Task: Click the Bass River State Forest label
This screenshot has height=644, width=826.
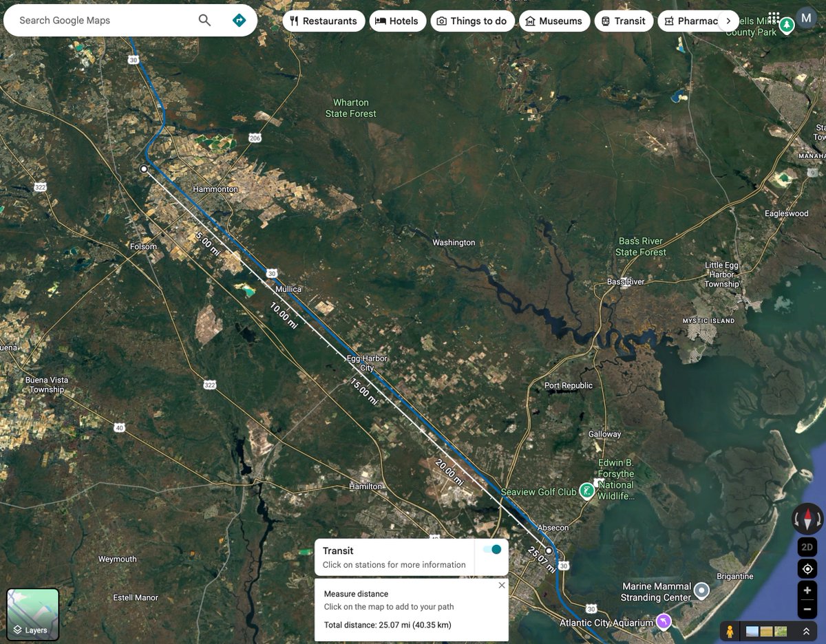Action: click(641, 246)
